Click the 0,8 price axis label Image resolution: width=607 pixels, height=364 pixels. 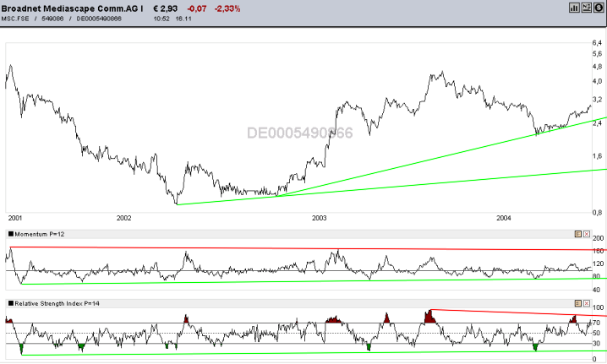click(597, 212)
